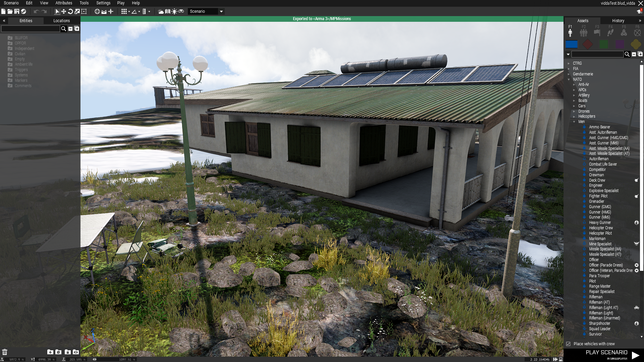Open the Attributes menu

click(x=64, y=3)
